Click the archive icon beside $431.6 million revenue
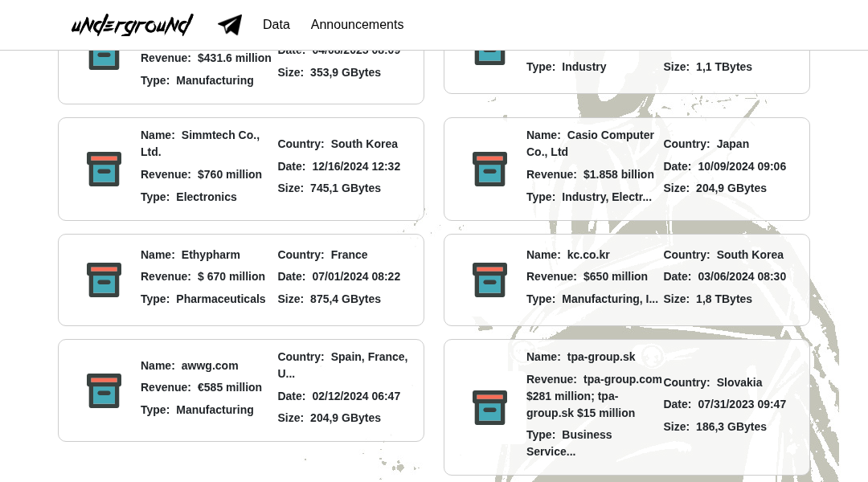The height and width of the screenshot is (482, 868). click(x=104, y=59)
